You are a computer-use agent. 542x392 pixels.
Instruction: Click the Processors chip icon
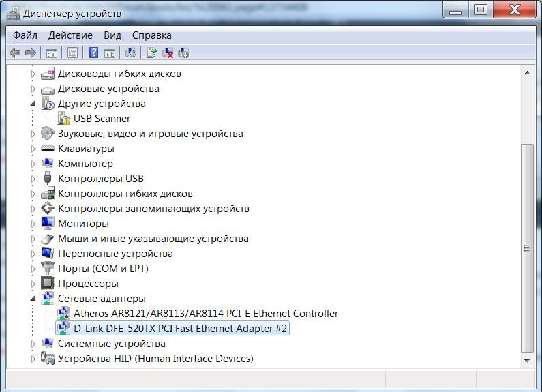tap(47, 284)
